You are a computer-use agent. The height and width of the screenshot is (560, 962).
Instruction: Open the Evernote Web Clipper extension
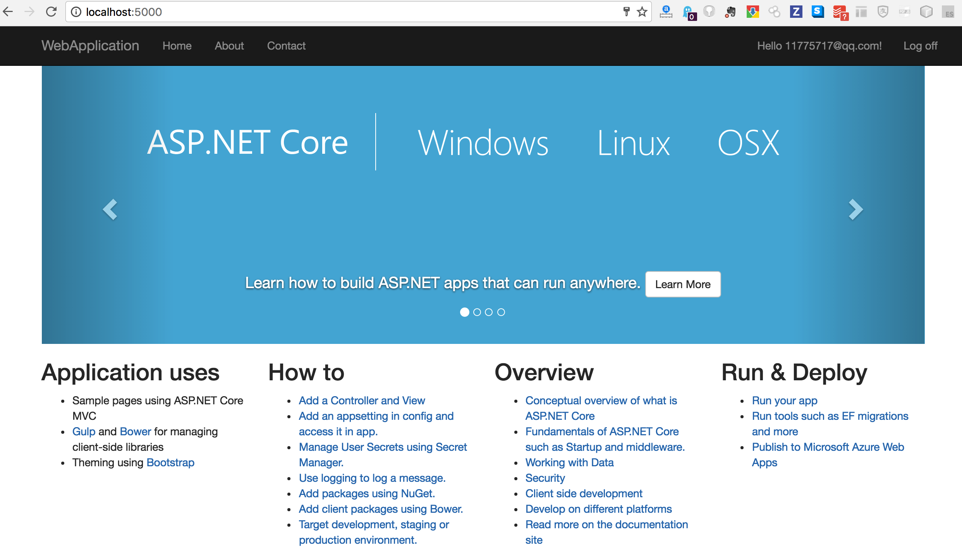(x=730, y=12)
